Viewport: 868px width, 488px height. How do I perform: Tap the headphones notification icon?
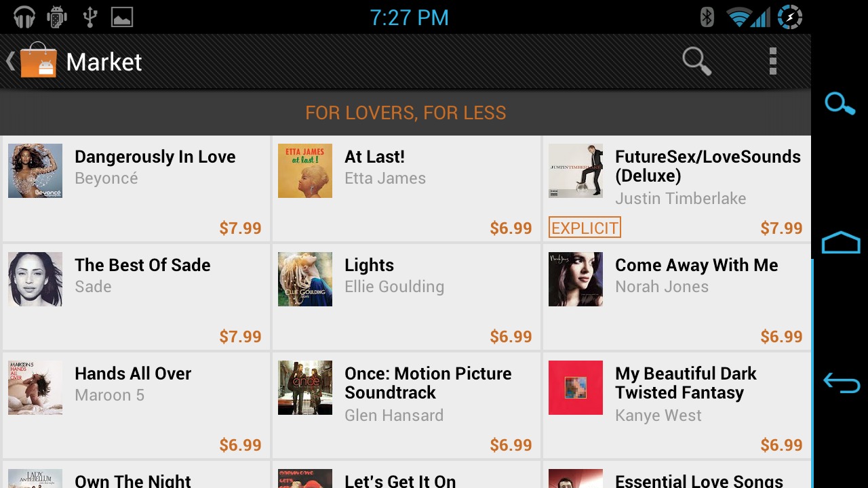24,17
